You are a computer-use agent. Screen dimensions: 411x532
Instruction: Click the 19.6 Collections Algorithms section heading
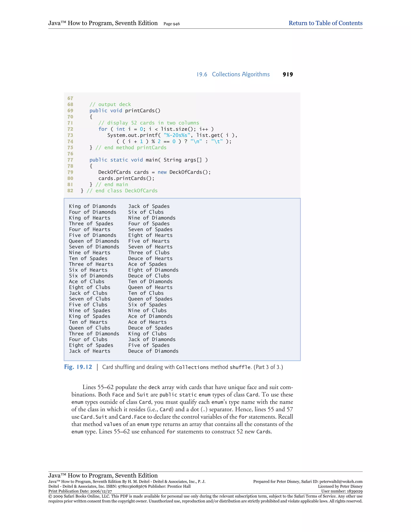click(x=233, y=74)
